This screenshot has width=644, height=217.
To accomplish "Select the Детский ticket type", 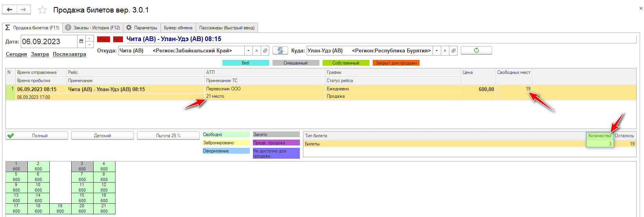I will tap(103, 136).
